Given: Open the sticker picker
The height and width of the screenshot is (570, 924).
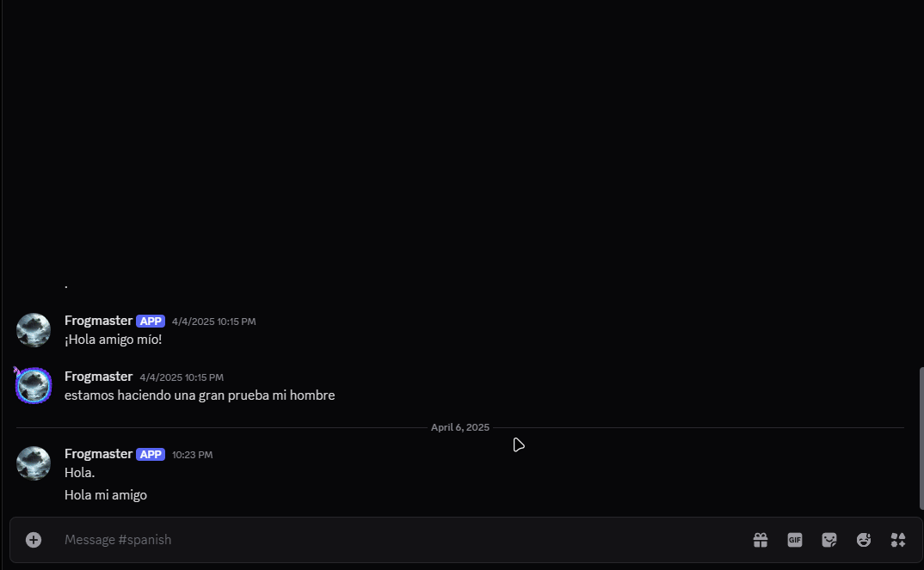Looking at the screenshot, I should point(829,540).
